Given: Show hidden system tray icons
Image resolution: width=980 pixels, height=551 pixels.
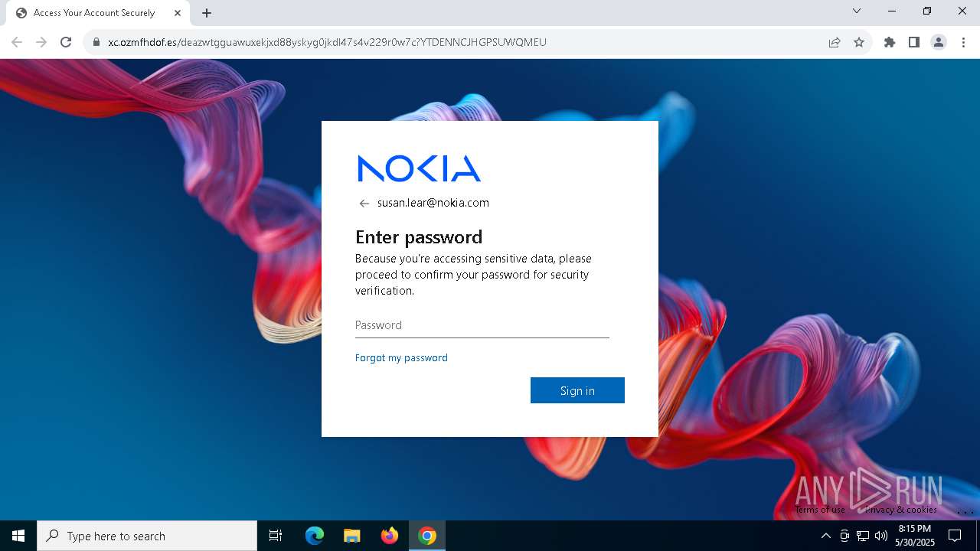Looking at the screenshot, I should [825, 536].
